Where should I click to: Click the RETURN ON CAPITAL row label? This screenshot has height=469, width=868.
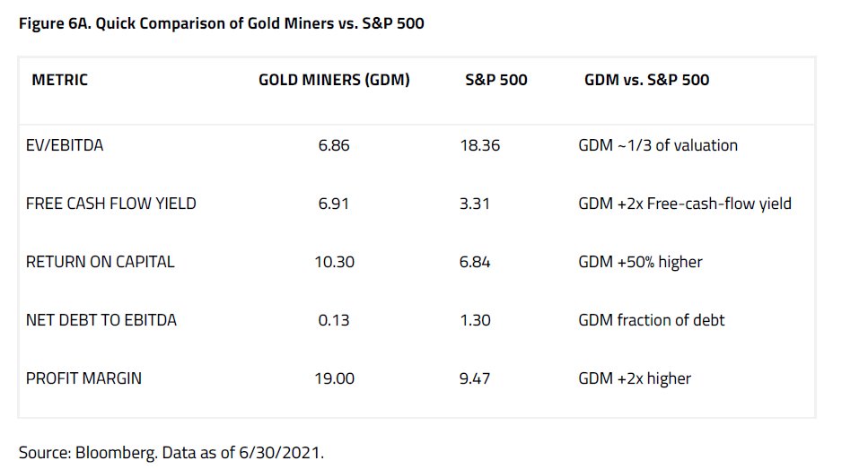pos(101,262)
